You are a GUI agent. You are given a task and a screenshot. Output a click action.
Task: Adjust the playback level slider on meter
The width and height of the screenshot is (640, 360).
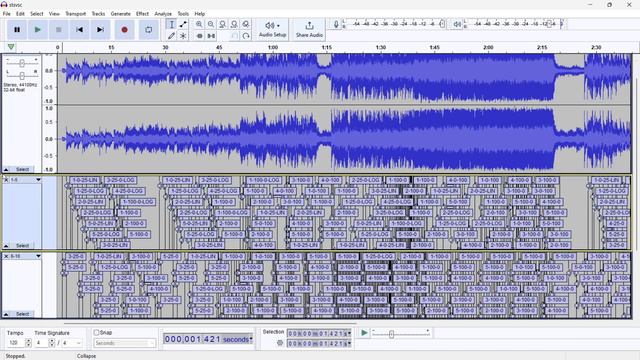[549, 24]
